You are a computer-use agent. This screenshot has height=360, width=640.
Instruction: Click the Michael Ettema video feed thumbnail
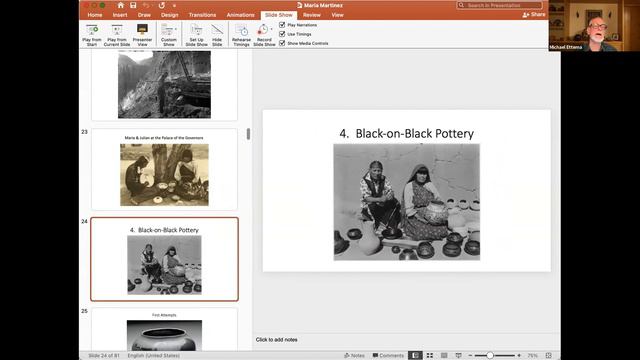click(594, 25)
